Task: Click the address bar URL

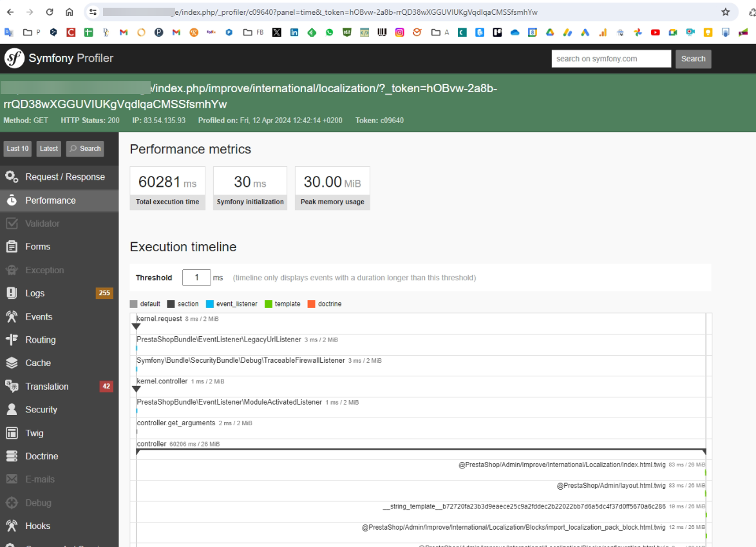Action: pos(320,12)
